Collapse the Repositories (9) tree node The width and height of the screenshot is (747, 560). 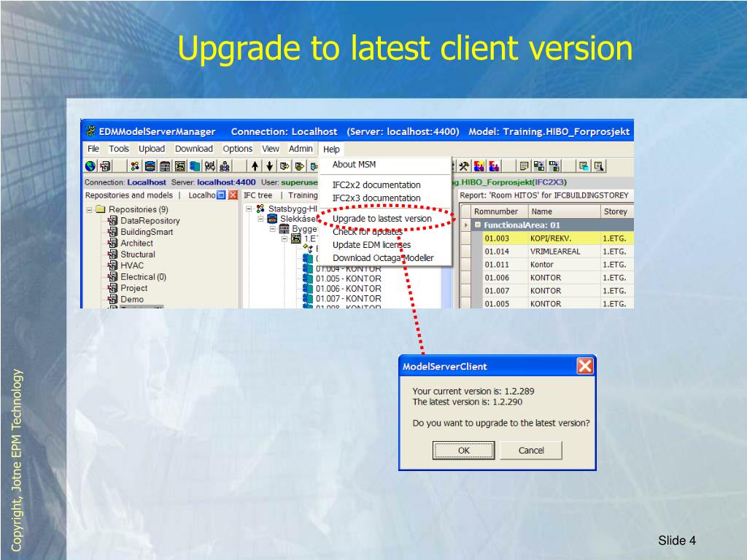click(89, 209)
